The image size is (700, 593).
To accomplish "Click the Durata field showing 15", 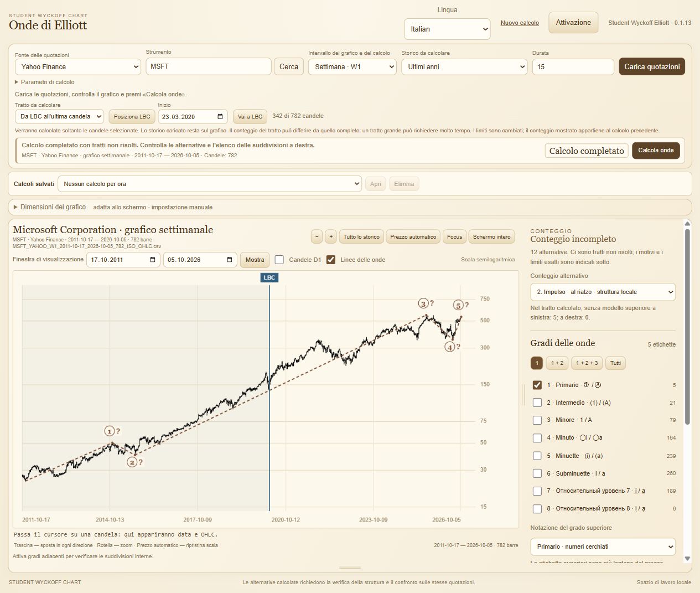I will coord(573,66).
